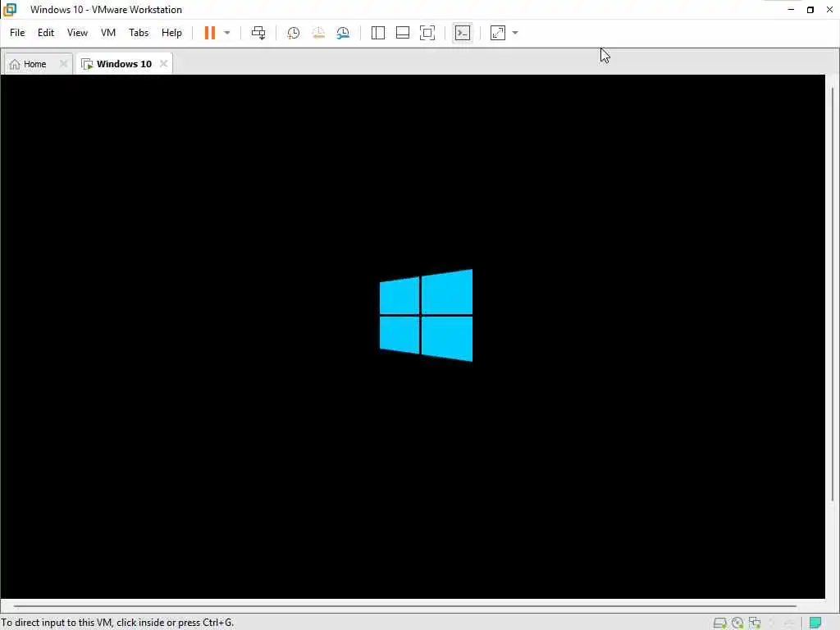Click the network adapter status icon
Screen dimensions: 840x630
pyautogui.click(x=755, y=623)
